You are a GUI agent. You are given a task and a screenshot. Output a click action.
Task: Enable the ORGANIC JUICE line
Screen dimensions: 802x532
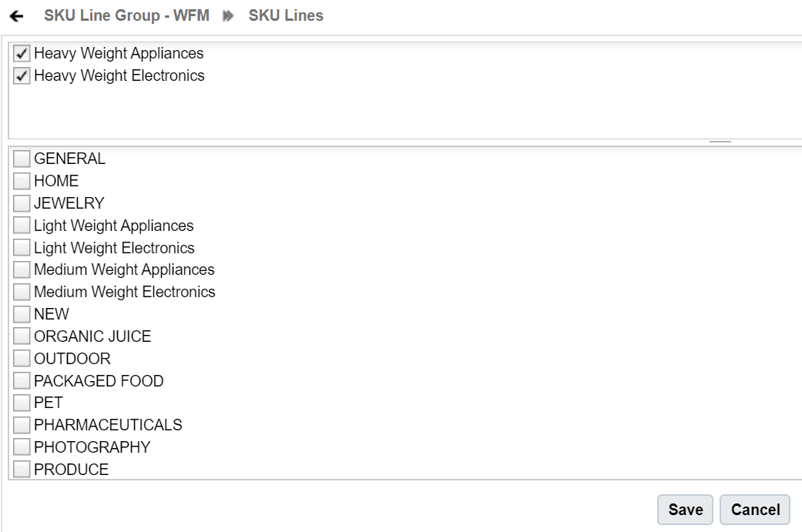(22, 336)
